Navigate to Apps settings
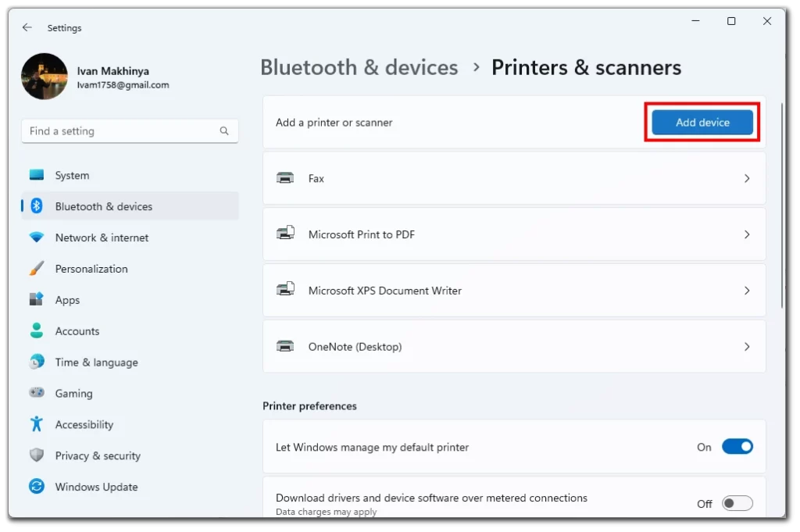This screenshot has height=532, width=800. click(130, 299)
